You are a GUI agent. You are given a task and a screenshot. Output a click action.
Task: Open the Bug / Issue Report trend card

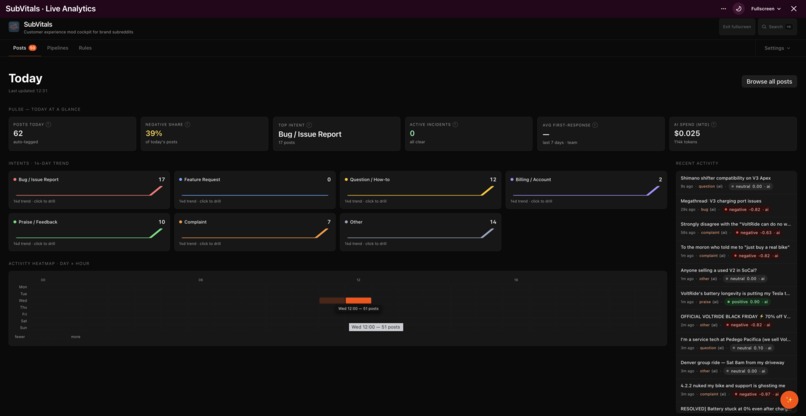click(89, 190)
